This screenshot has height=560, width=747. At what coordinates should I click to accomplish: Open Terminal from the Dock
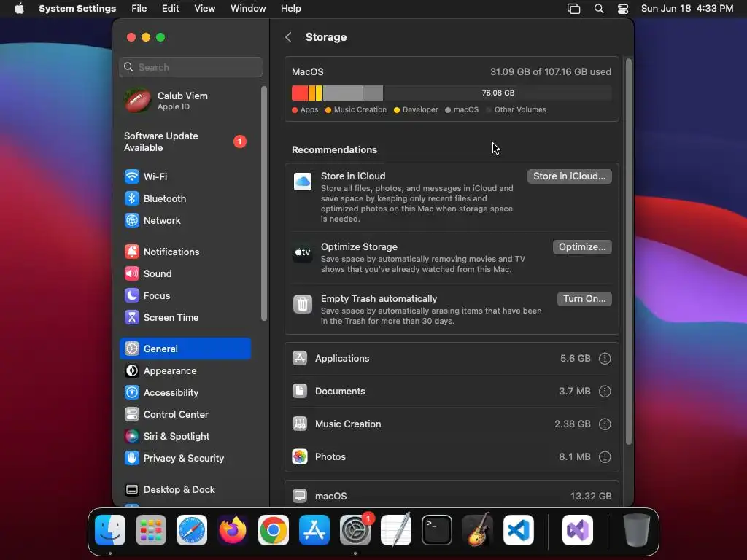point(437,530)
